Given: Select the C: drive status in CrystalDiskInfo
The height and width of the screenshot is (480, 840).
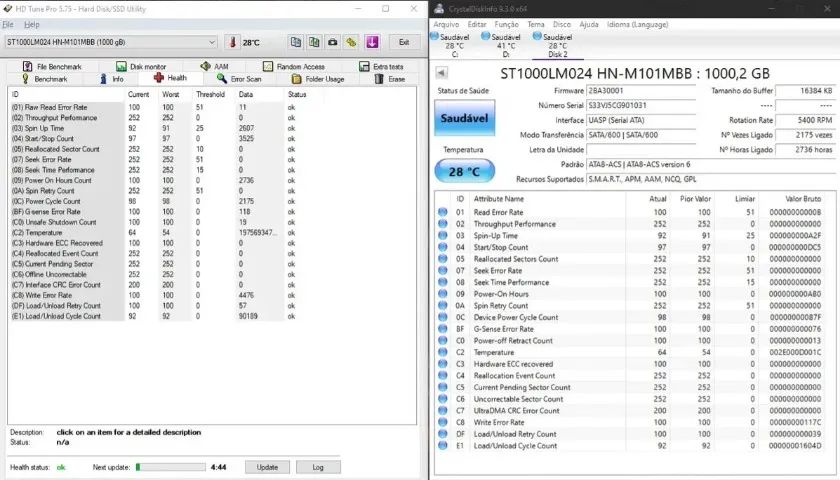Looking at the screenshot, I should pos(451,45).
